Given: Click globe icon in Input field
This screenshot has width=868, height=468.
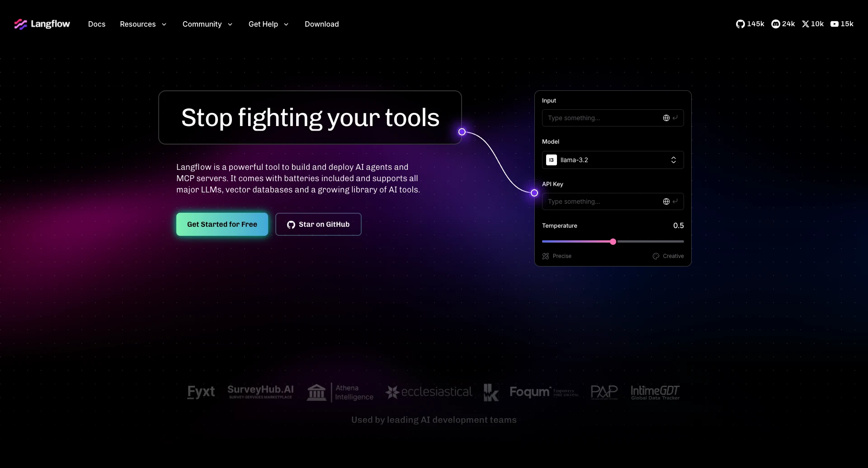Looking at the screenshot, I should click(666, 118).
